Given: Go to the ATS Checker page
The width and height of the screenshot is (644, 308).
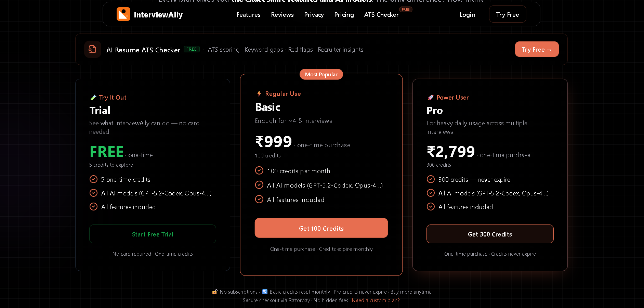Looking at the screenshot, I should [x=381, y=14].
